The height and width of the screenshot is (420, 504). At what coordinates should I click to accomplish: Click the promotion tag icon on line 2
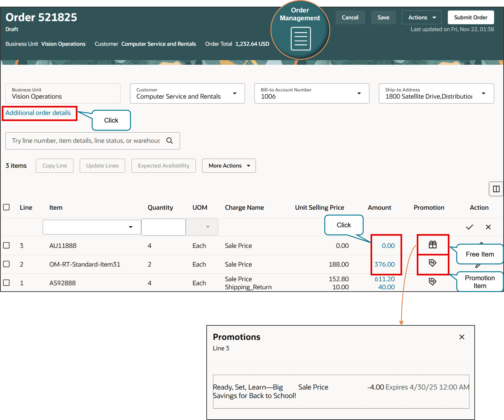click(432, 263)
